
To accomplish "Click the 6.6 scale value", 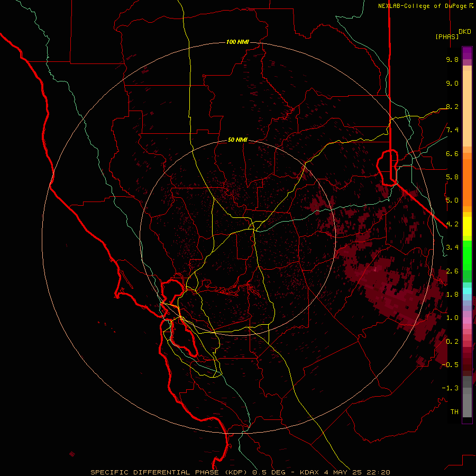I will 452,153.
